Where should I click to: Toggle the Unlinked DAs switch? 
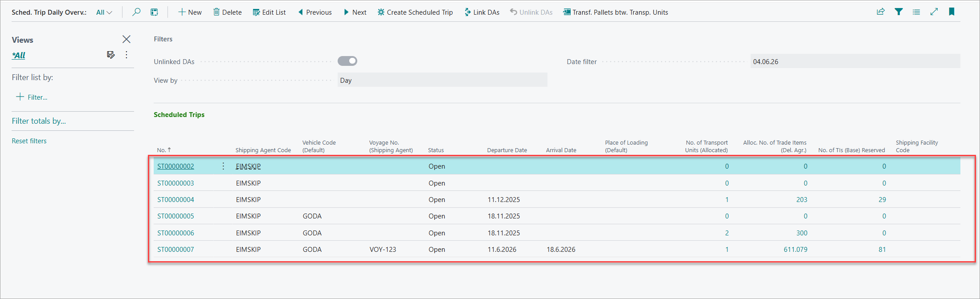[347, 61]
